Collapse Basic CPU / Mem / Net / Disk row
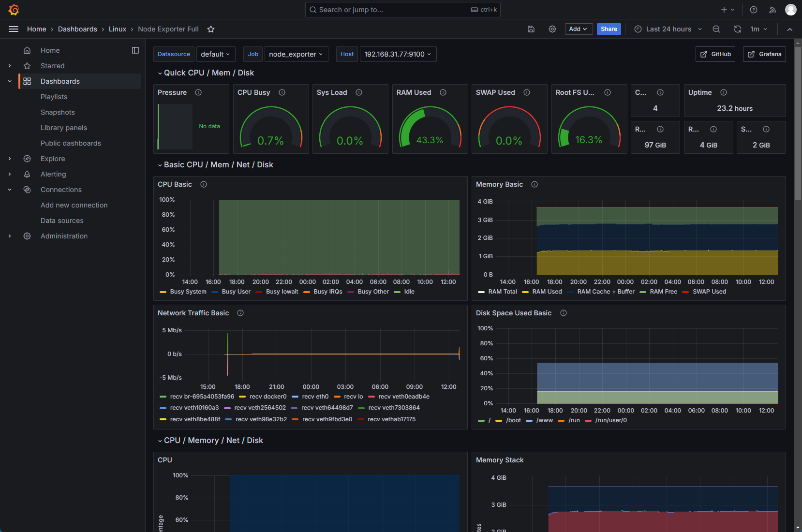The image size is (802, 532). (215, 165)
